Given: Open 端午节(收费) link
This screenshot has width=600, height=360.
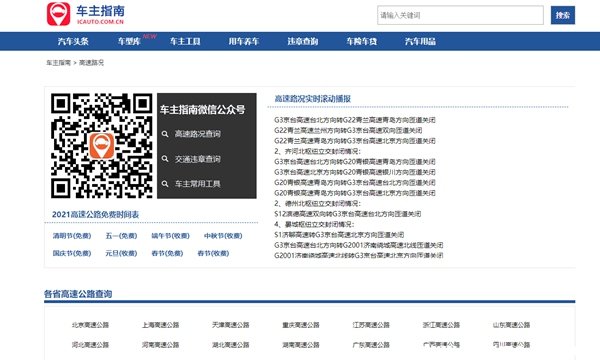Looking at the screenshot, I should [x=170, y=236].
